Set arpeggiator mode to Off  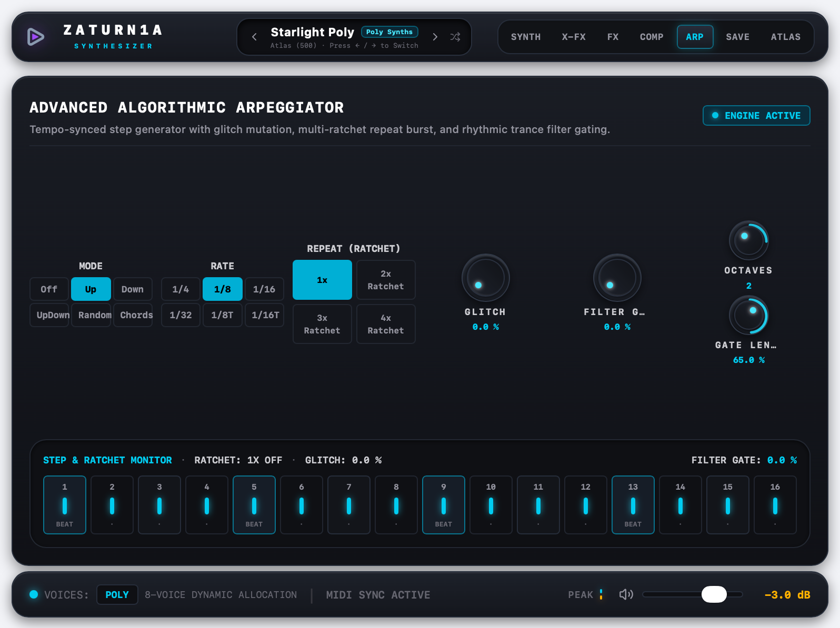(x=49, y=289)
